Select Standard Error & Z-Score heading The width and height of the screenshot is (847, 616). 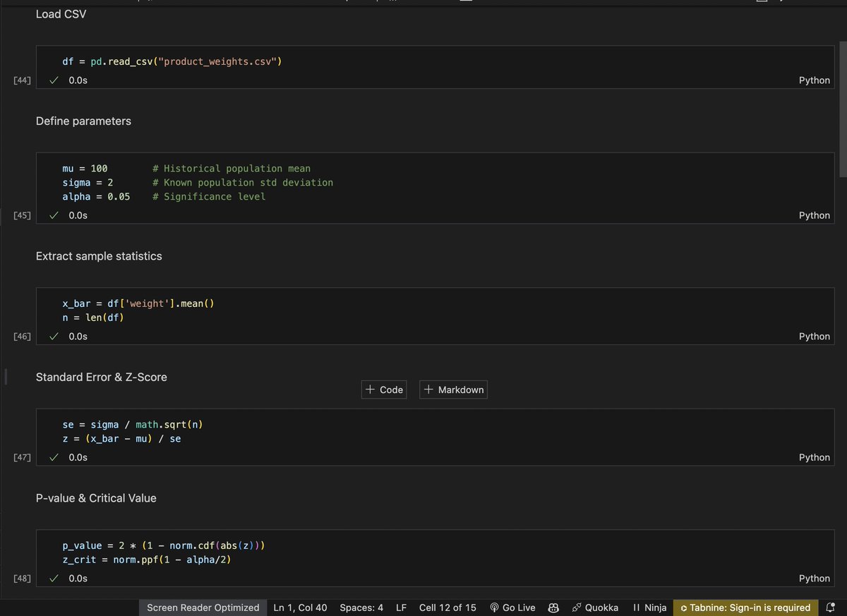click(x=102, y=378)
